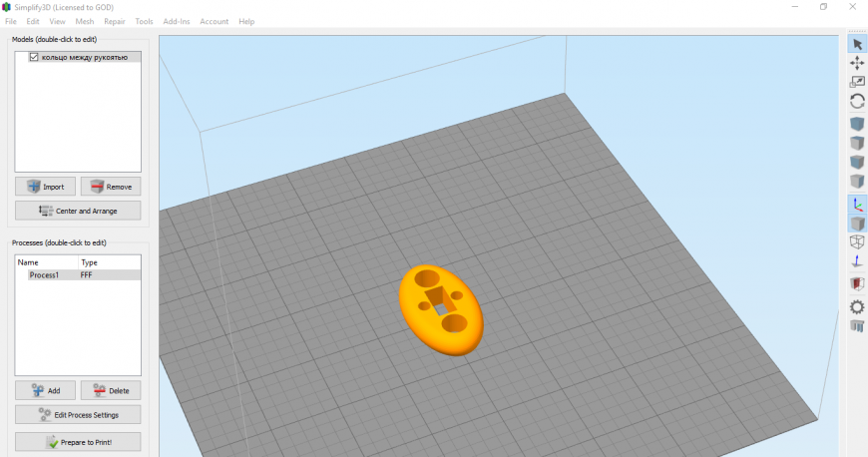Click Center and Arrange button

click(x=78, y=212)
